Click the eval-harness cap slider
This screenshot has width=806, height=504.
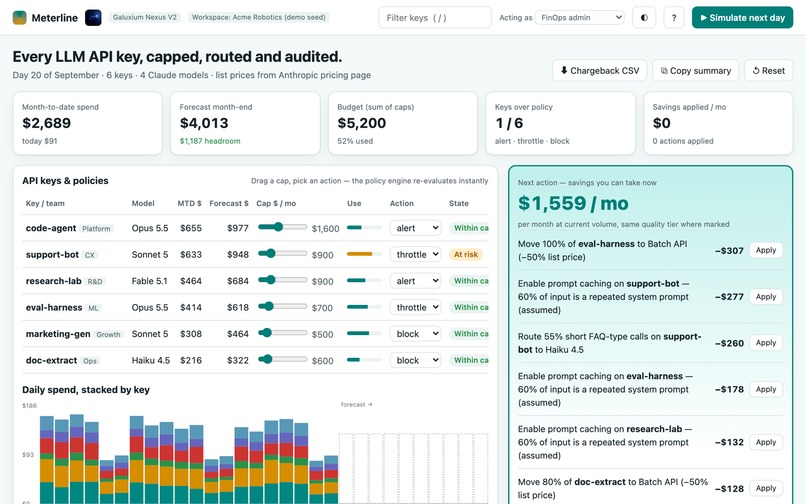[282, 306]
